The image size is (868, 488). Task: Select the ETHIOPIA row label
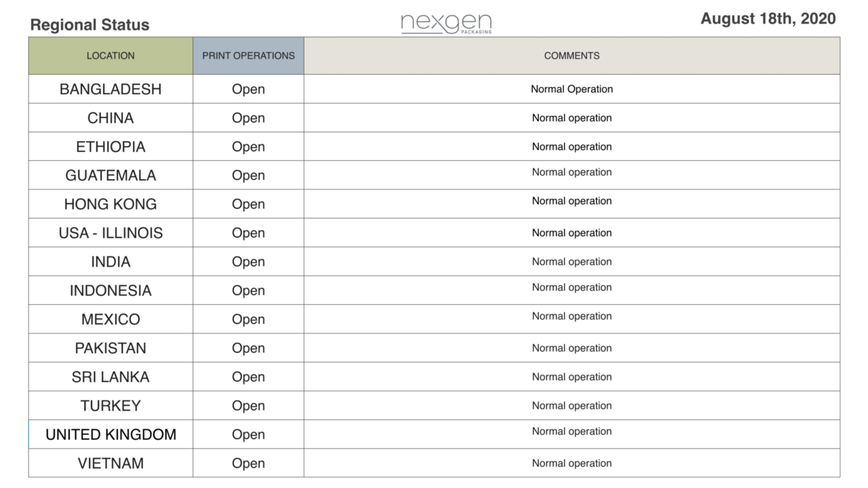click(111, 147)
